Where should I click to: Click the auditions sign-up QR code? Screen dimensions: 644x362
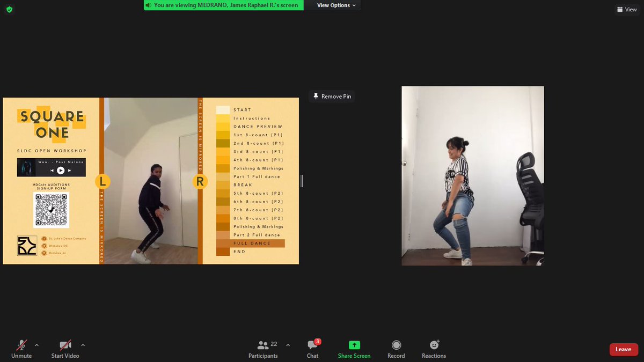51,210
